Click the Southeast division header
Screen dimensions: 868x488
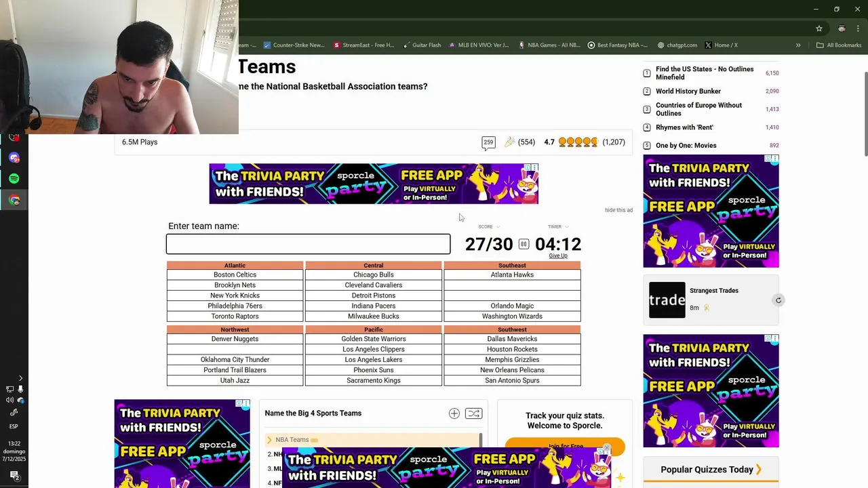click(512, 266)
